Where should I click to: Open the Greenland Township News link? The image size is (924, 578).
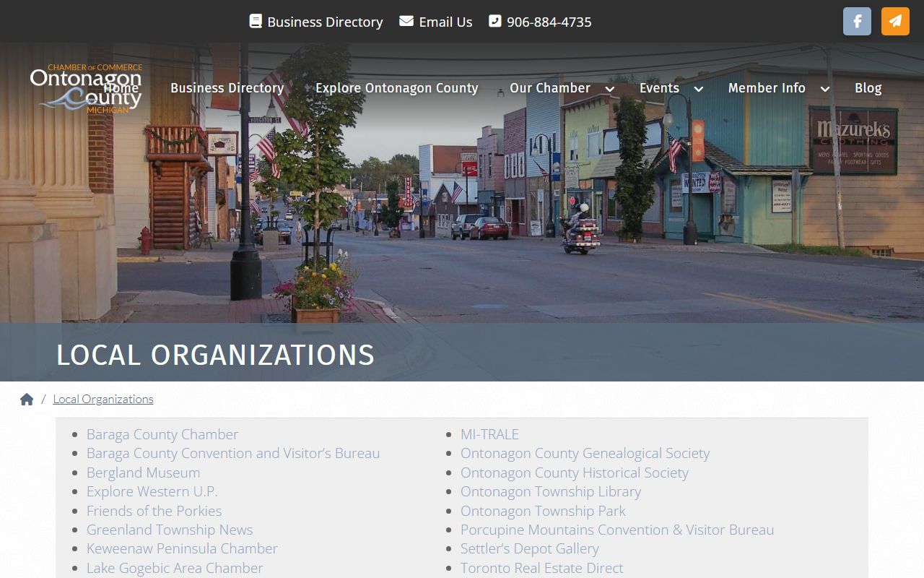170,530
